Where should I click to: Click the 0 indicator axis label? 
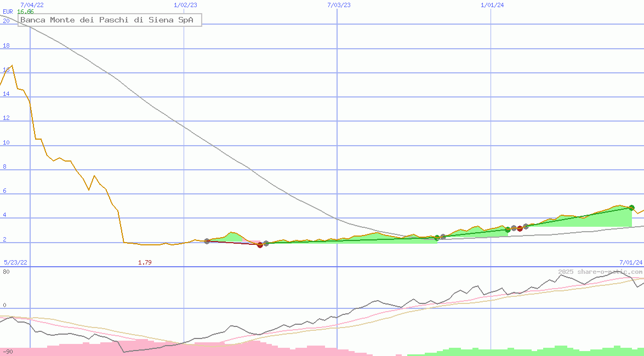click(4, 306)
